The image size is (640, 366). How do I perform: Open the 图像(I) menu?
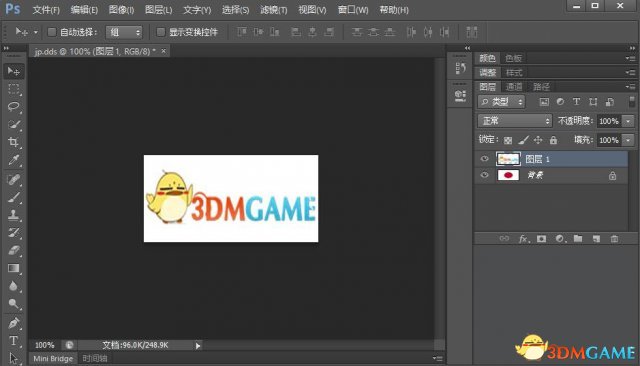click(121, 10)
